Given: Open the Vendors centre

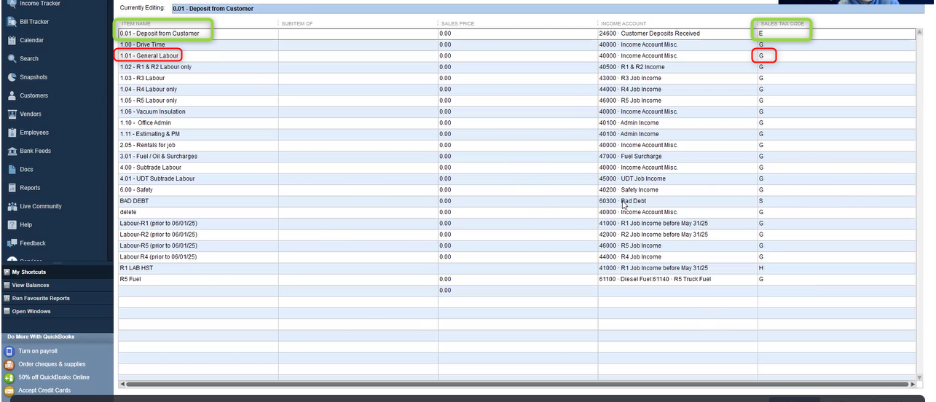Looking at the screenshot, I should [x=30, y=114].
